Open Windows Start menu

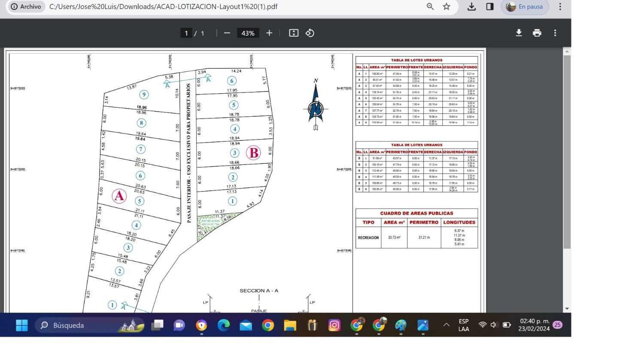point(22,325)
